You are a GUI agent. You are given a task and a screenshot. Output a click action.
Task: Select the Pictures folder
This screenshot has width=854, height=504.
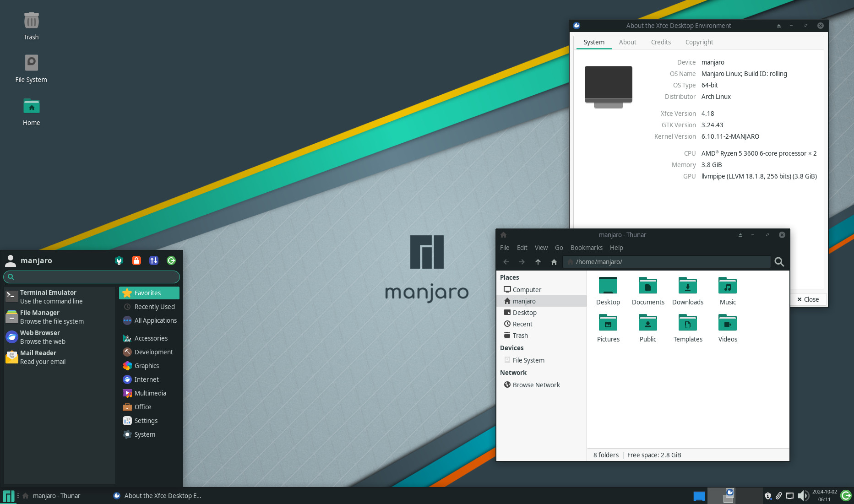coord(608,328)
